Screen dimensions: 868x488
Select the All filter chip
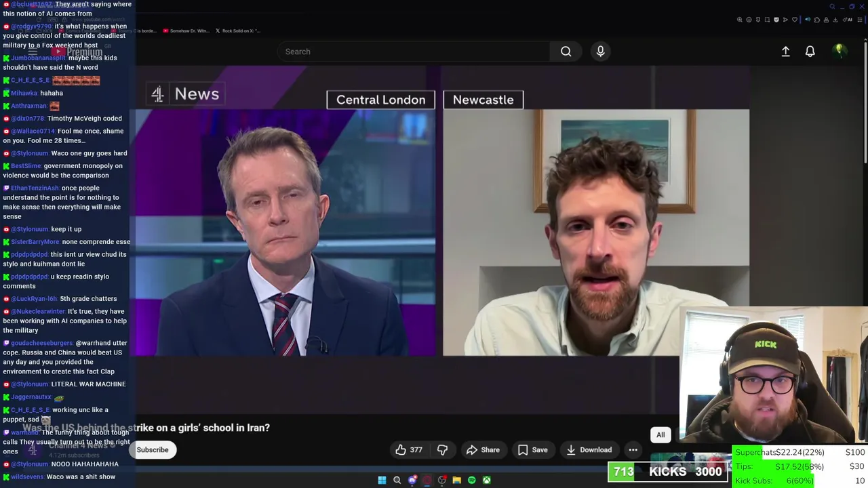[660, 435]
